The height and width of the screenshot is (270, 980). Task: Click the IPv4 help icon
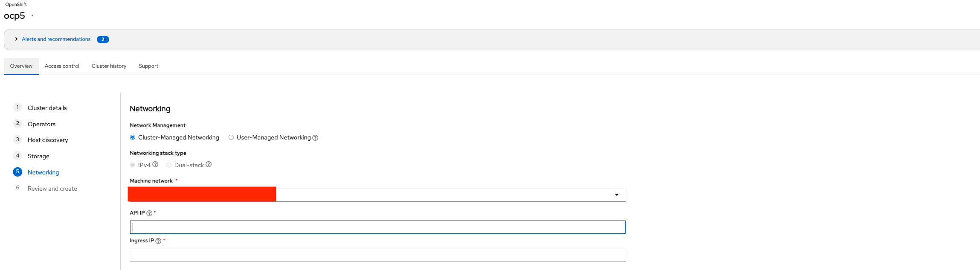(x=156, y=165)
